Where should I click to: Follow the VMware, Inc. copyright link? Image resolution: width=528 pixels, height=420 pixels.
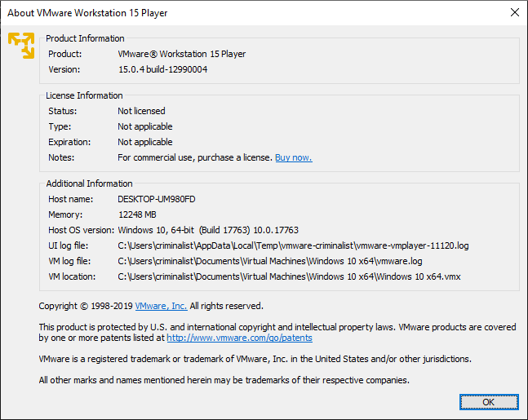click(161, 306)
